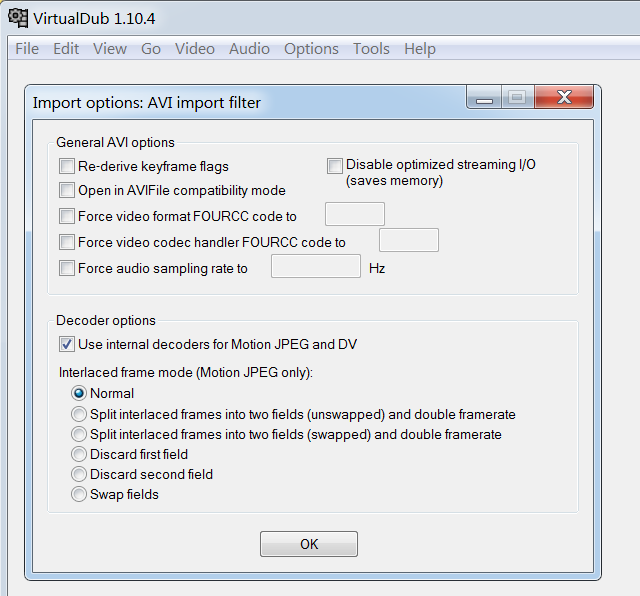Uncheck Use internal decoders for Motion JPEG
This screenshot has width=640, height=596.
pyautogui.click(x=68, y=345)
